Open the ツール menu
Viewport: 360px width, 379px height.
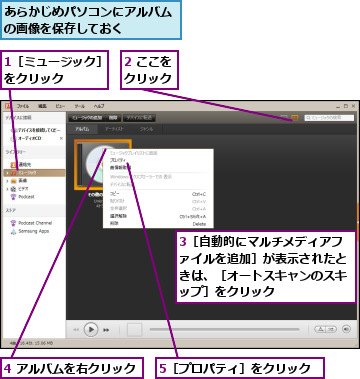80,106
